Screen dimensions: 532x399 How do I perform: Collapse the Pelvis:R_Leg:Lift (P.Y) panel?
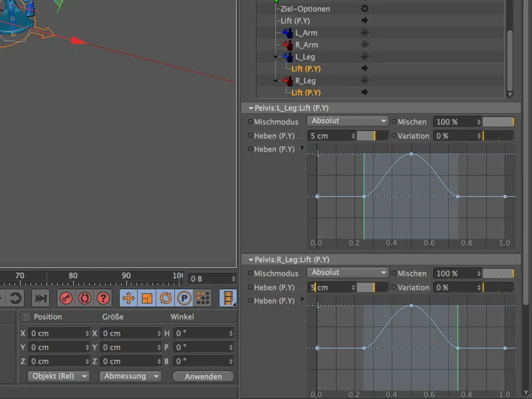(x=251, y=259)
